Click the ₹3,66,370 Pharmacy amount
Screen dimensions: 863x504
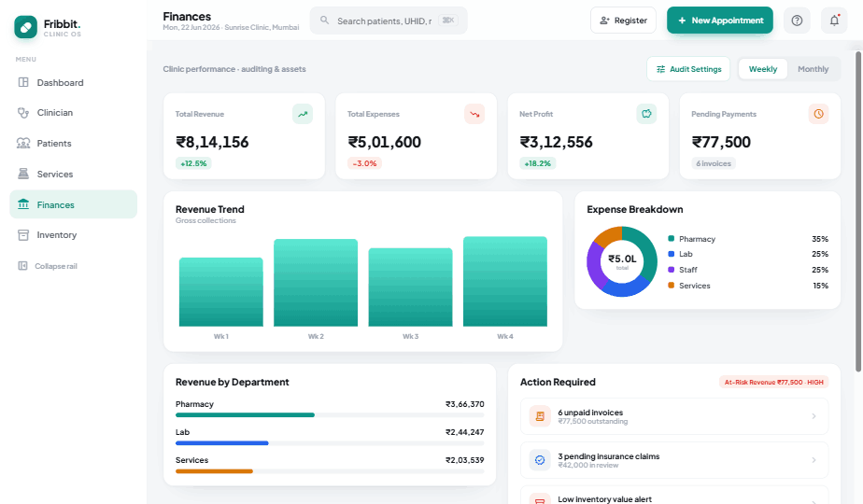pos(464,404)
